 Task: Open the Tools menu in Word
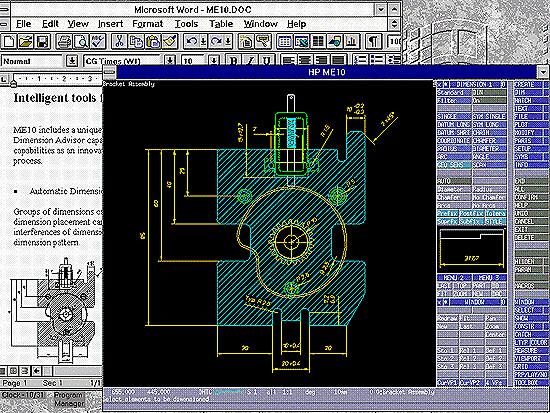[186, 24]
